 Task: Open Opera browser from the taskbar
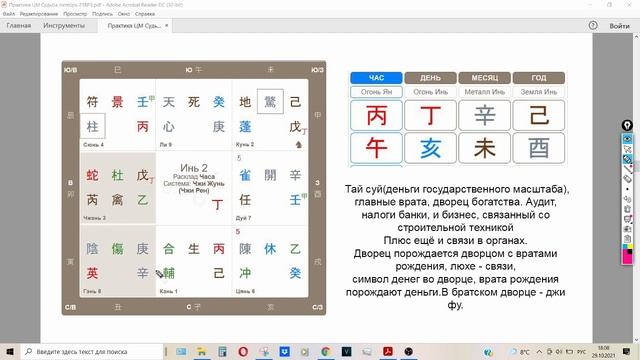243,351
